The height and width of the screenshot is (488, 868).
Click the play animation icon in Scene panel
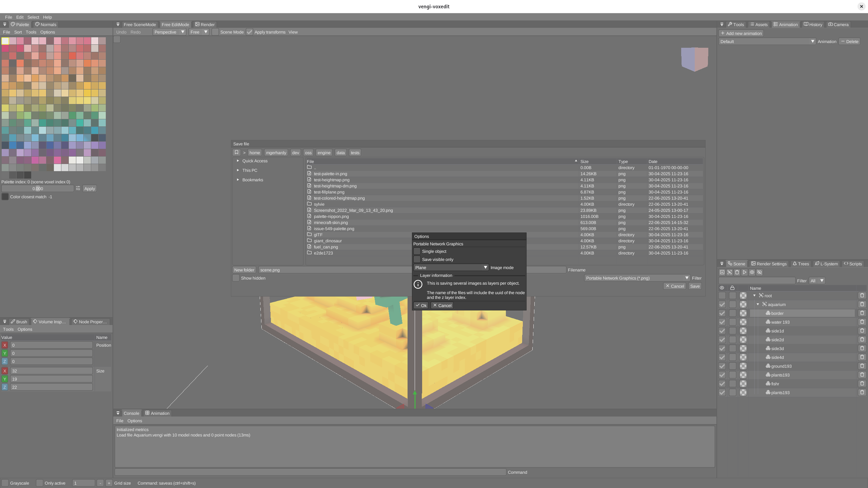pos(745,272)
